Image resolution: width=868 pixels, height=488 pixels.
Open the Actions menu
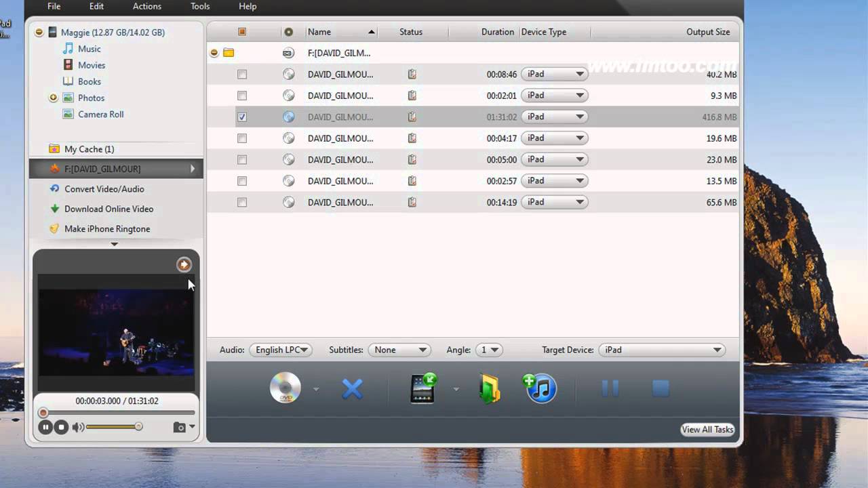click(x=147, y=6)
